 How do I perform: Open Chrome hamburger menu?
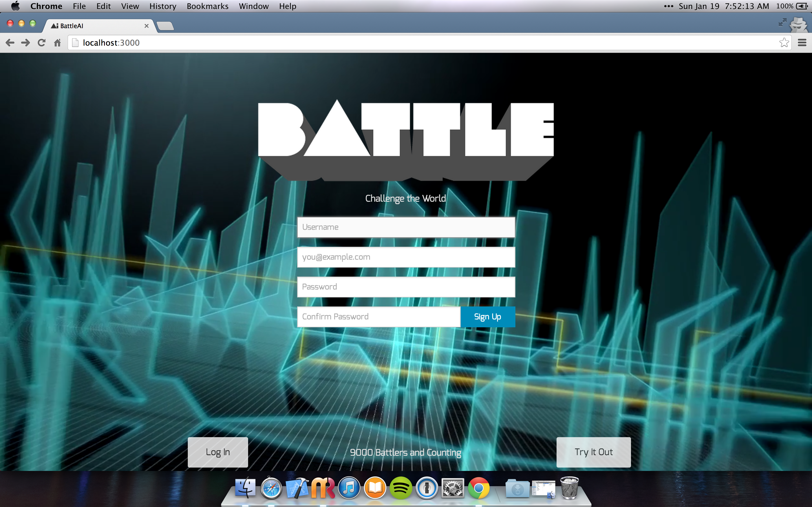(802, 43)
